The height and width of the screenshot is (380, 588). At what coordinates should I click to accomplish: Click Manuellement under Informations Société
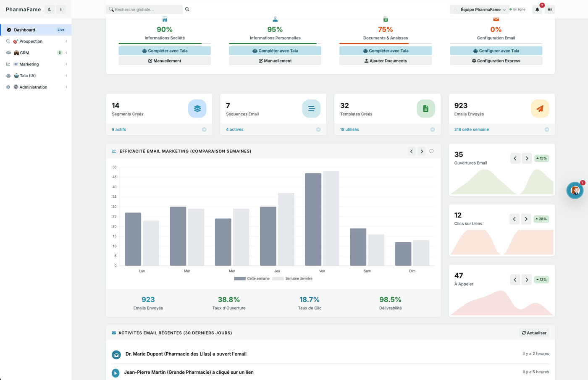(x=165, y=61)
